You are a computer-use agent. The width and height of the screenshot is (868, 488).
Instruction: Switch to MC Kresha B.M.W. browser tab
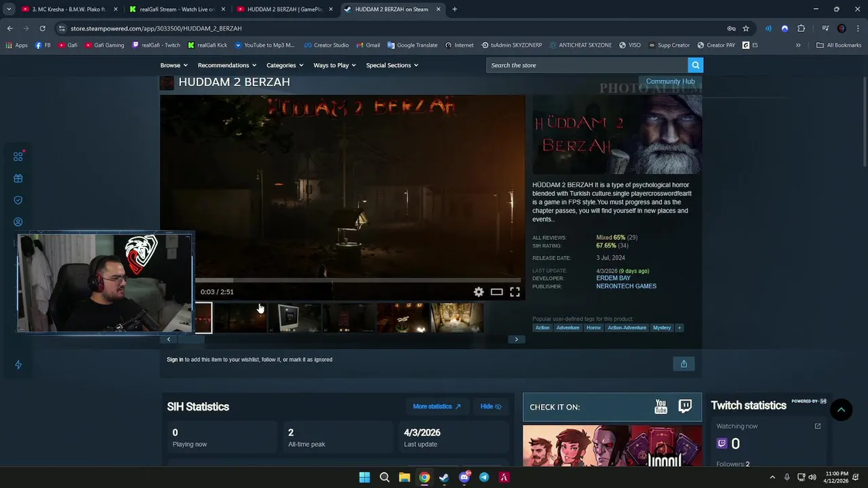[69, 9]
